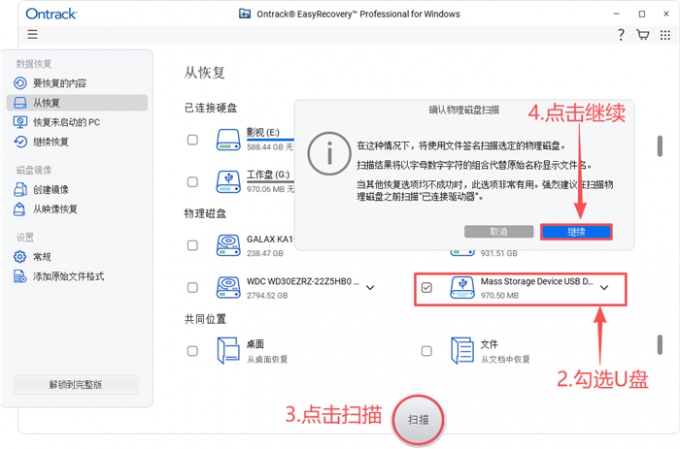Click 工作盘 (G:) USB drive icon
Screen dimensions: 680x449
click(228, 181)
